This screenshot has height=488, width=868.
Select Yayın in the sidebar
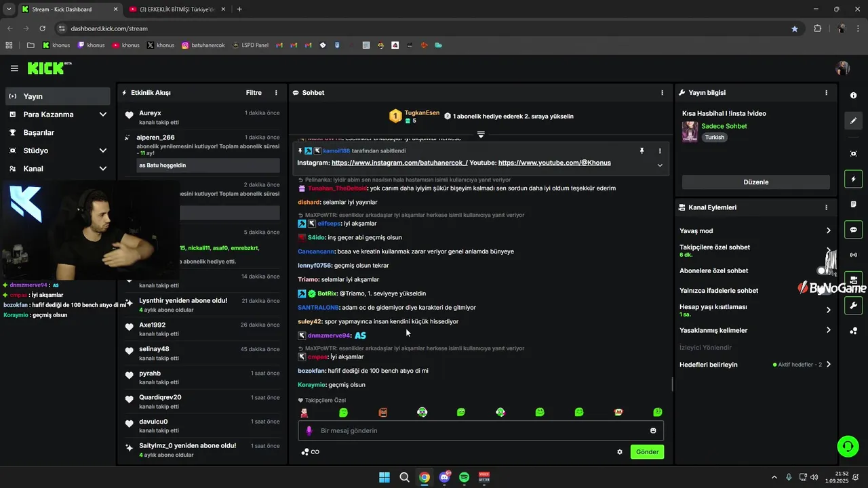coord(58,96)
